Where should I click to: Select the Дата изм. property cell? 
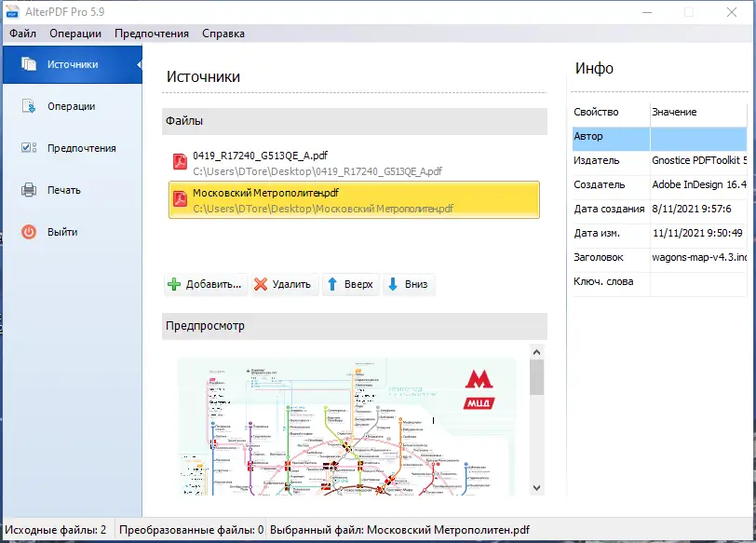[611, 233]
